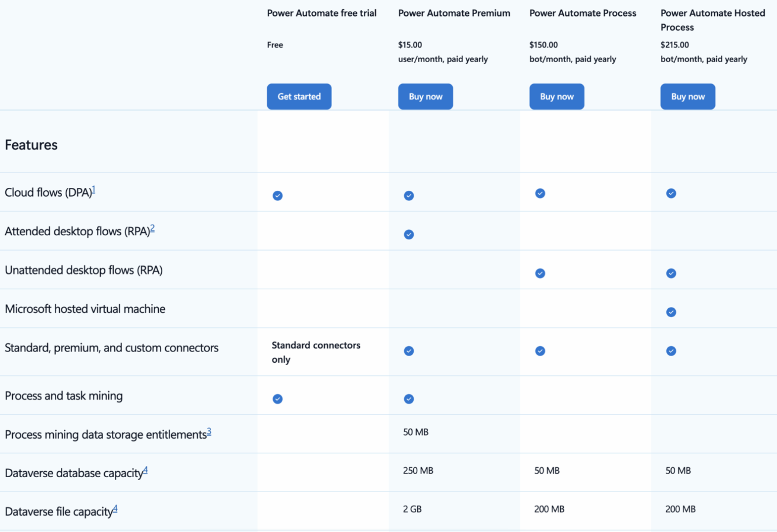Select the Power Automate Premium heading
Image resolution: width=777 pixels, height=532 pixels.
[x=454, y=13]
